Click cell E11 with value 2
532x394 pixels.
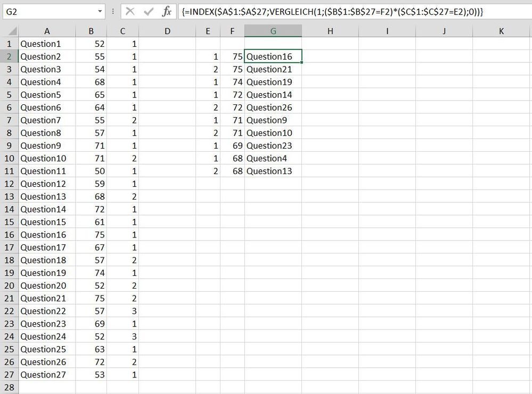click(208, 171)
